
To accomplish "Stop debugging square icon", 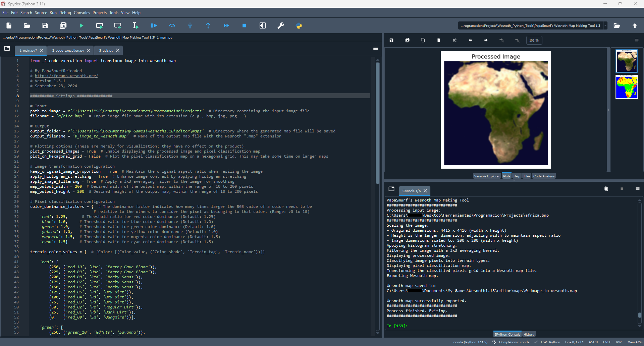I will coord(245,25).
